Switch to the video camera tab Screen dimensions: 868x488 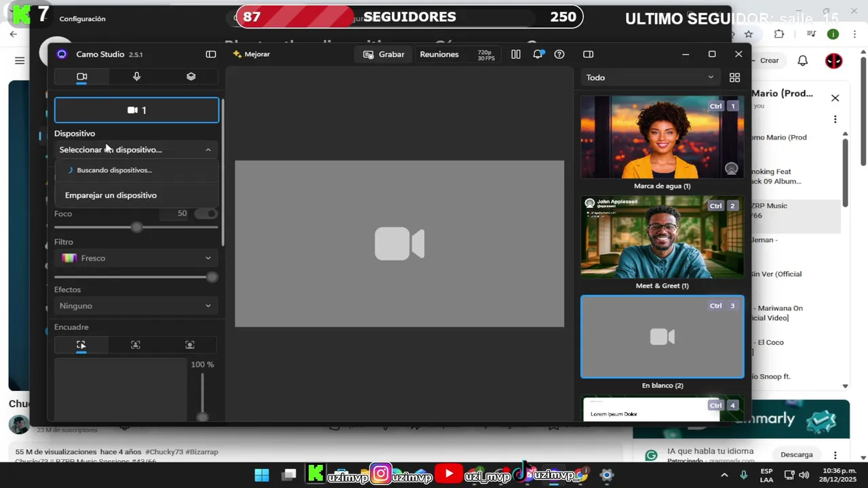coord(81,77)
